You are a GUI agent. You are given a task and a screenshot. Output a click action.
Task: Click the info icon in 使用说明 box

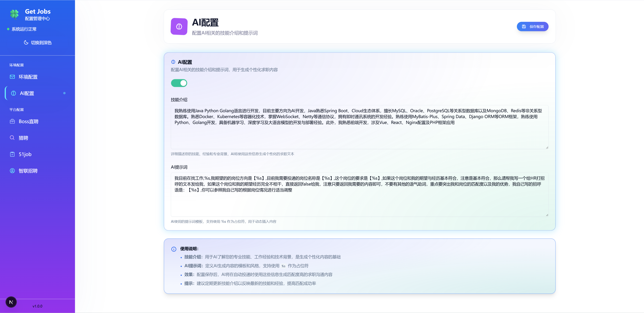pos(174,249)
